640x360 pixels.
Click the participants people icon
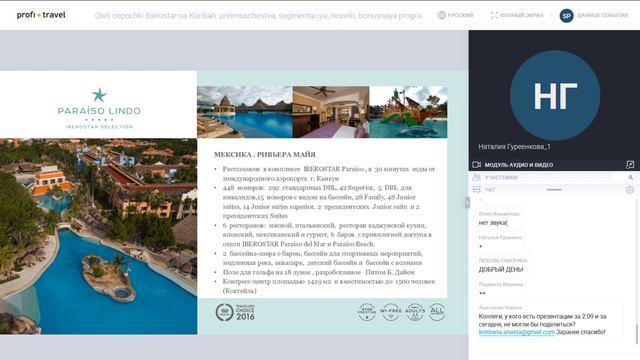click(476, 177)
